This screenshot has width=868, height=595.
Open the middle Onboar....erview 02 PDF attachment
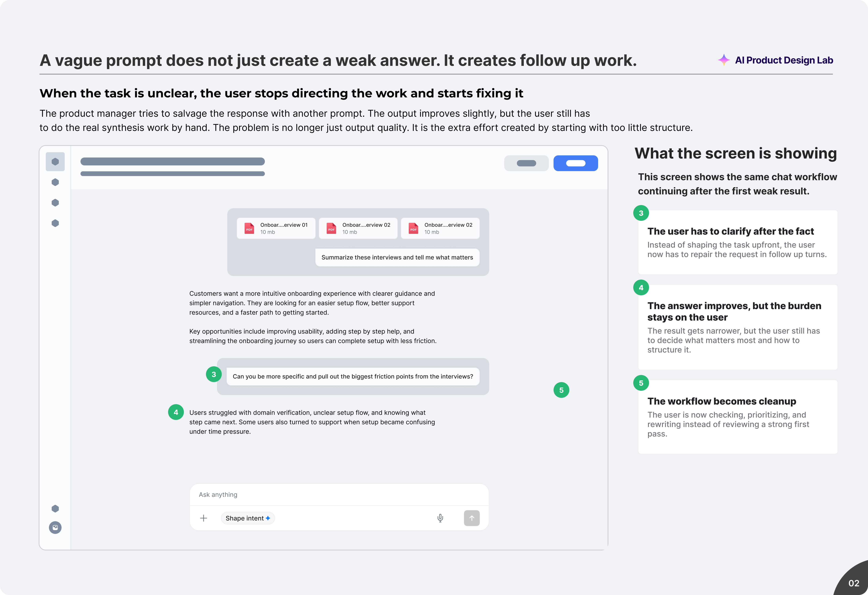tap(358, 228)
